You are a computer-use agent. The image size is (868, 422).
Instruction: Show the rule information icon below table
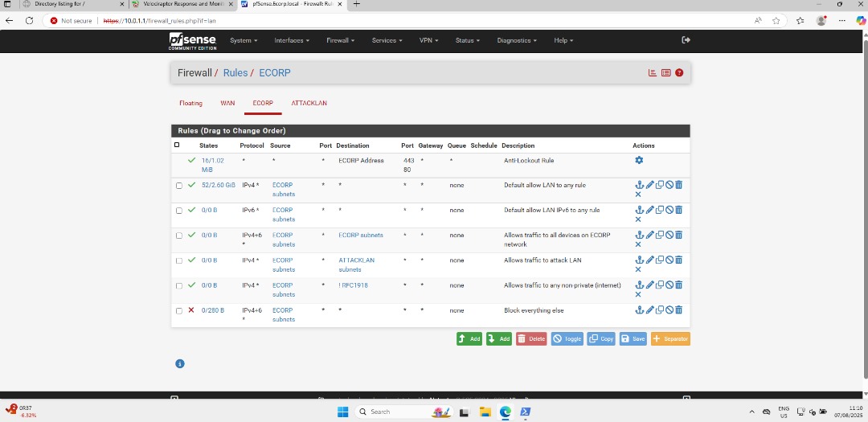click(x=180, y=364)
